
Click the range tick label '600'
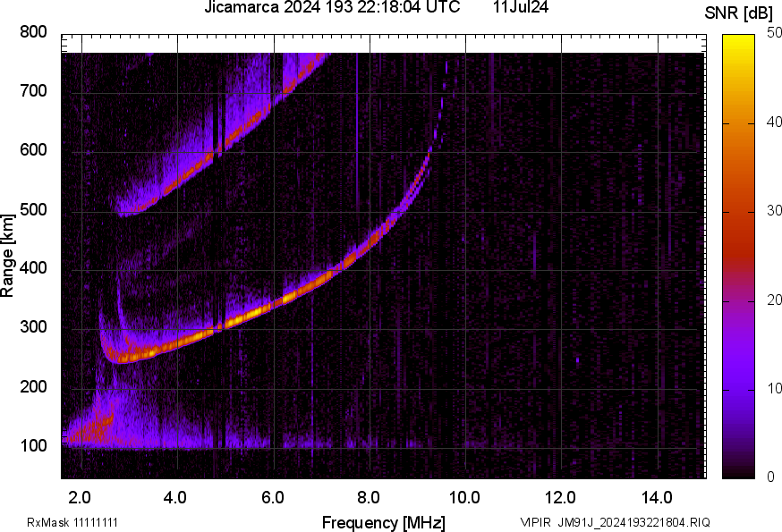[33, 149]
